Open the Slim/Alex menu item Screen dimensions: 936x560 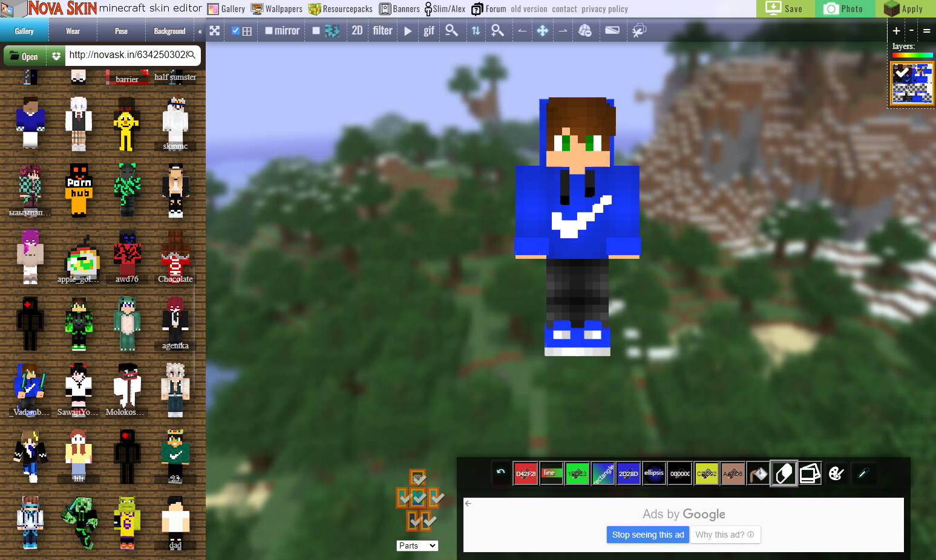tap(445, 9)
